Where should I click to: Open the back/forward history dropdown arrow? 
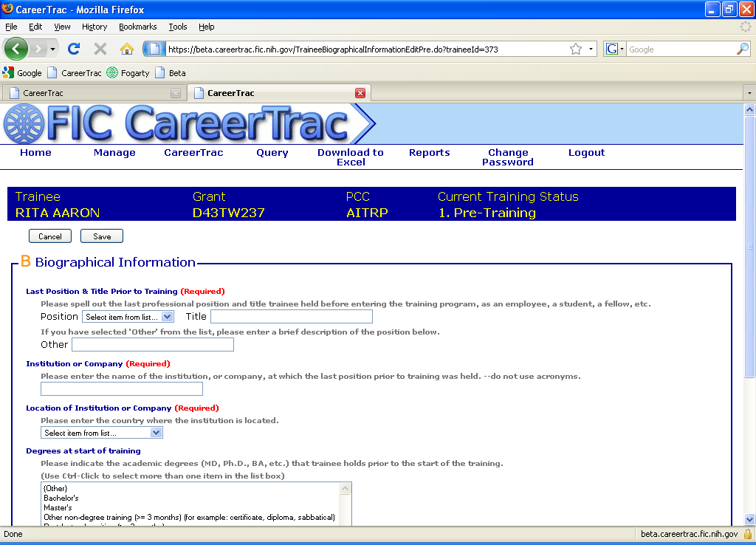pos(52,49)
